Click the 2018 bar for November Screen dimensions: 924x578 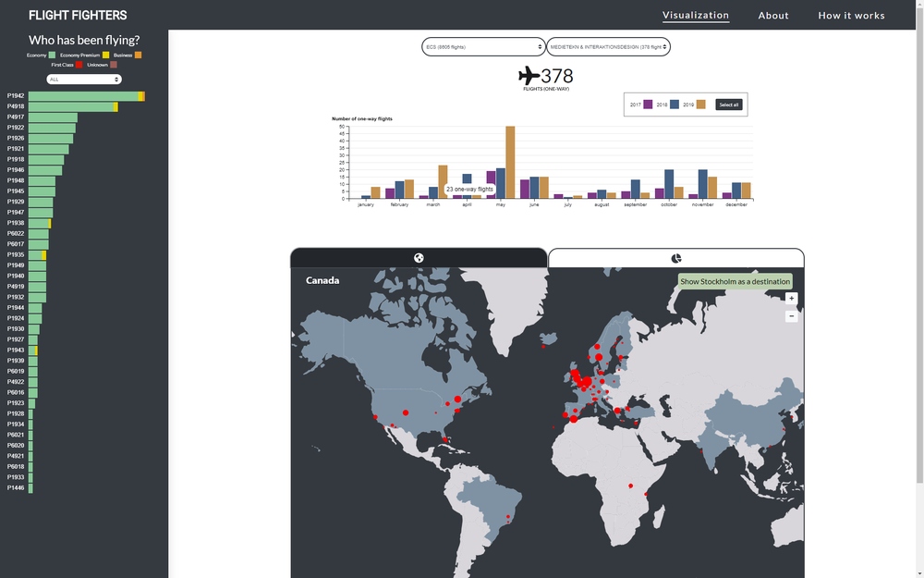pos(703,184)
